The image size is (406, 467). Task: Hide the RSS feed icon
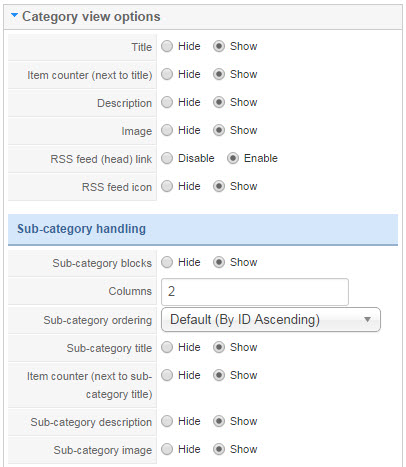(x=167, y=186)
